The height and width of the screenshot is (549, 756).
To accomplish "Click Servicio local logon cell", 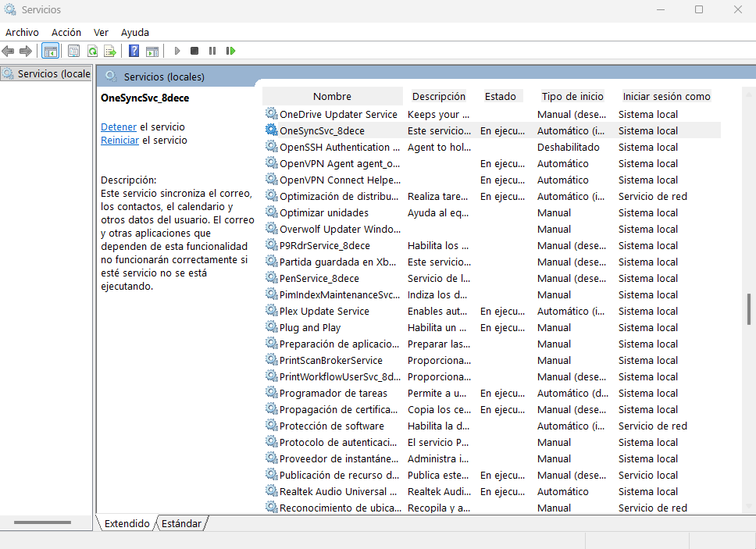I will 648,475.
